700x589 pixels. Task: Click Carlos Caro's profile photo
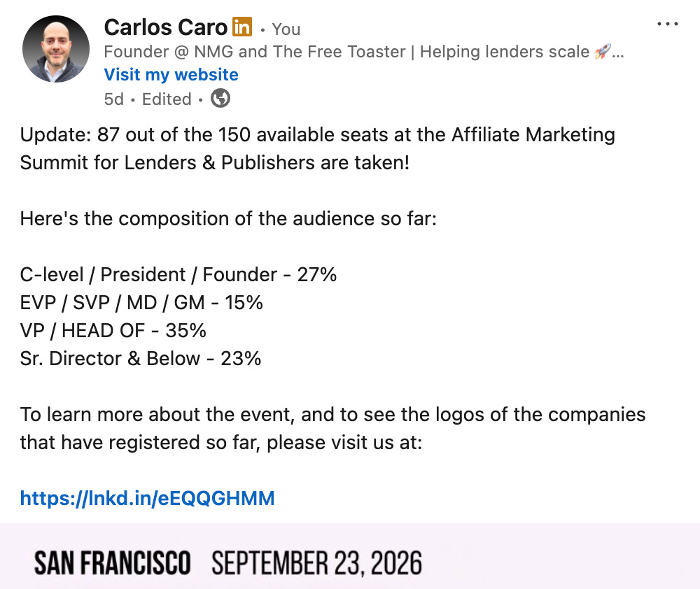click(x=56, y=49)
